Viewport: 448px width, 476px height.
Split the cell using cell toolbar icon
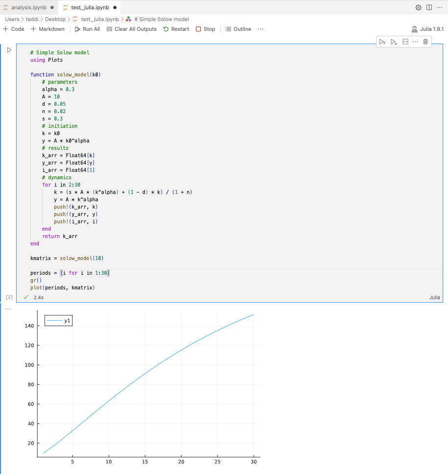coord(405,42)
